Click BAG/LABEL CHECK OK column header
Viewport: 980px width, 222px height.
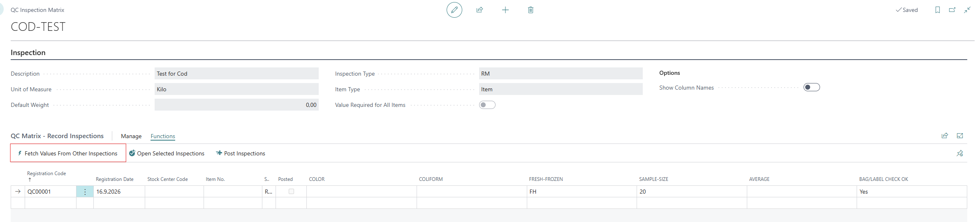click(x=884, y=179)
